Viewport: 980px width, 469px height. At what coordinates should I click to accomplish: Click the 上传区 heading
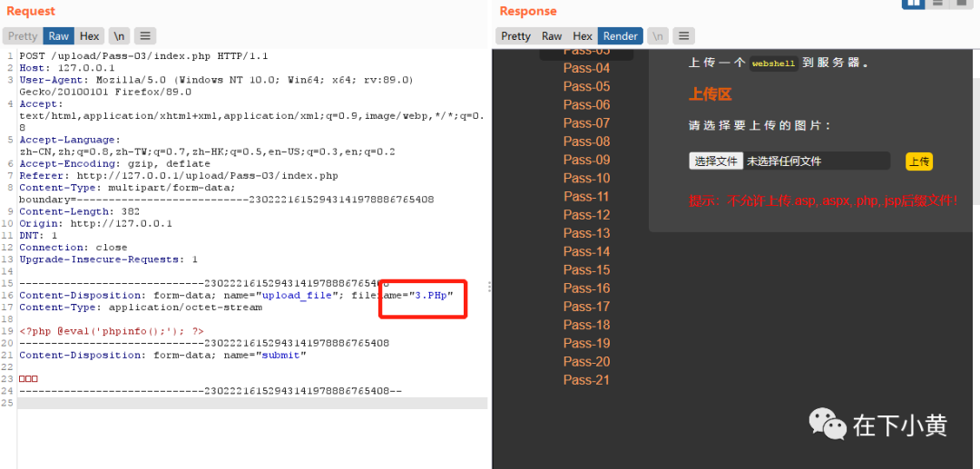coord(710,94)
